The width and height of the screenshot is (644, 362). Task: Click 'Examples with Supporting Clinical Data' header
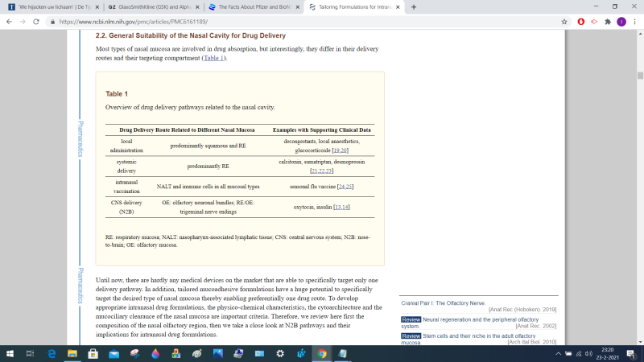coord(321,130)
